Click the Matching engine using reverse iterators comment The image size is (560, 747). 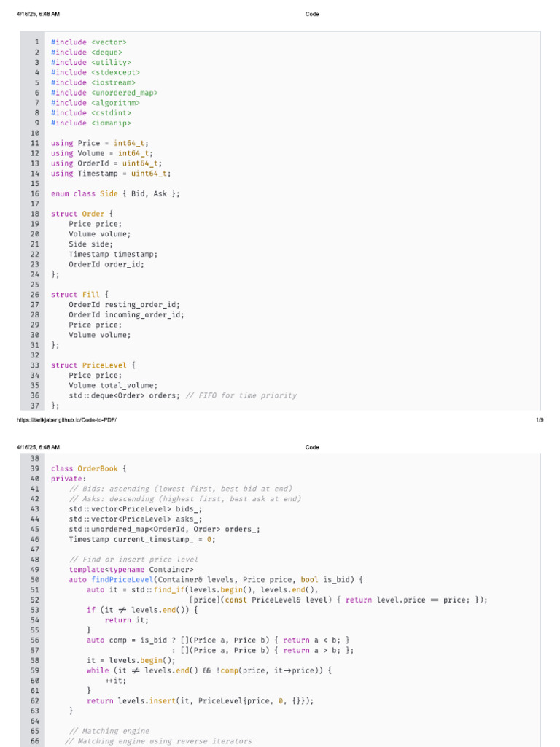158,741
